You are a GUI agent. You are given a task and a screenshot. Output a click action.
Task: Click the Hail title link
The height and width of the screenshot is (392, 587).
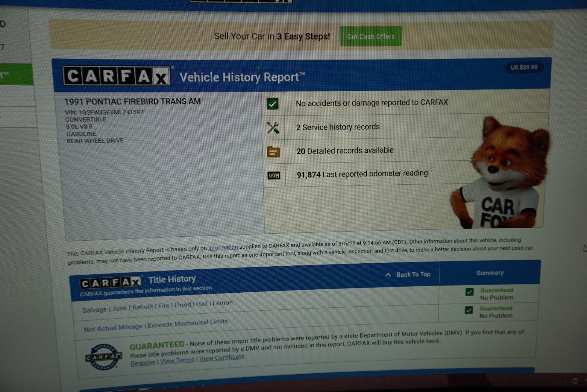click(202, 304)
